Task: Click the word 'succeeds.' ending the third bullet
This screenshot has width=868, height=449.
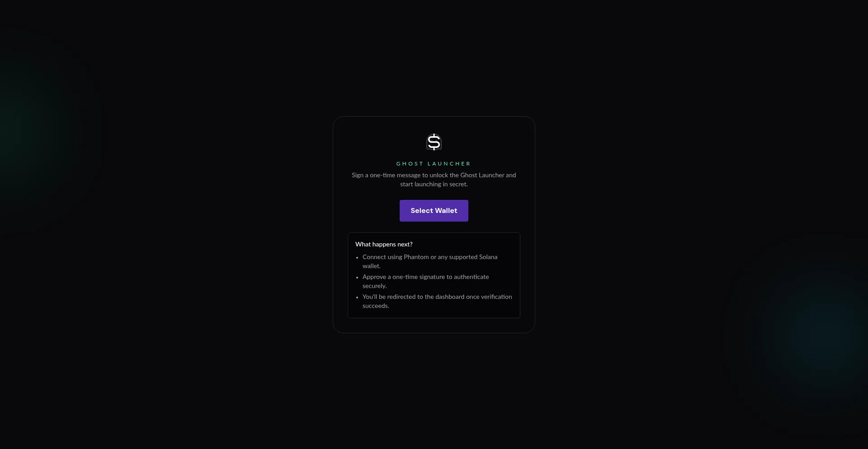Action: tap(376, 306)
